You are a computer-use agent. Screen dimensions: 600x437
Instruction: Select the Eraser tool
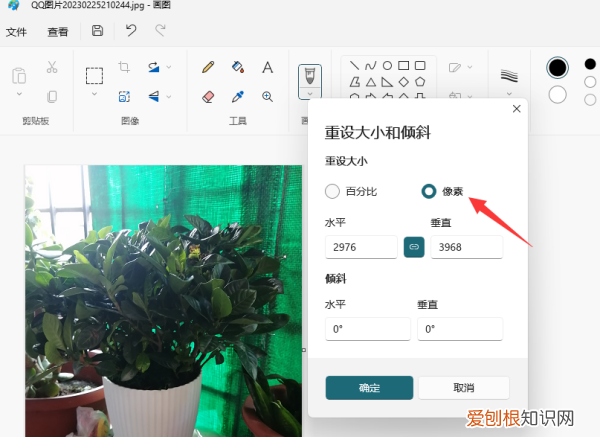(208, 96)
